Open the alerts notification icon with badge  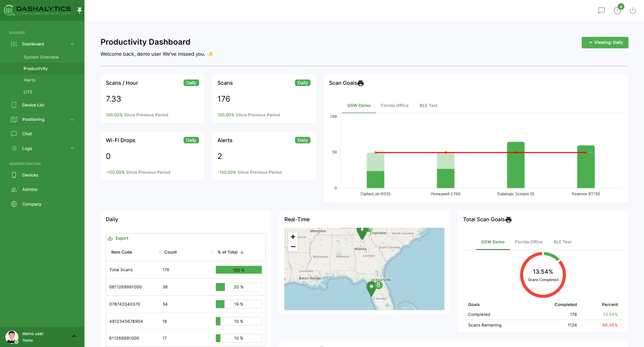pos(617,11)
